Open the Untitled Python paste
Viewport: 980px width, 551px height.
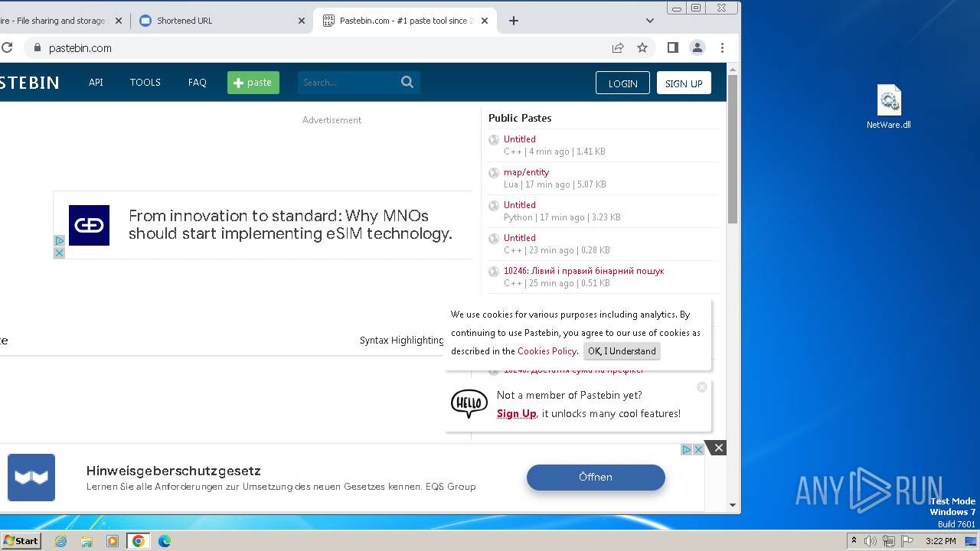[x=520, y=205]
